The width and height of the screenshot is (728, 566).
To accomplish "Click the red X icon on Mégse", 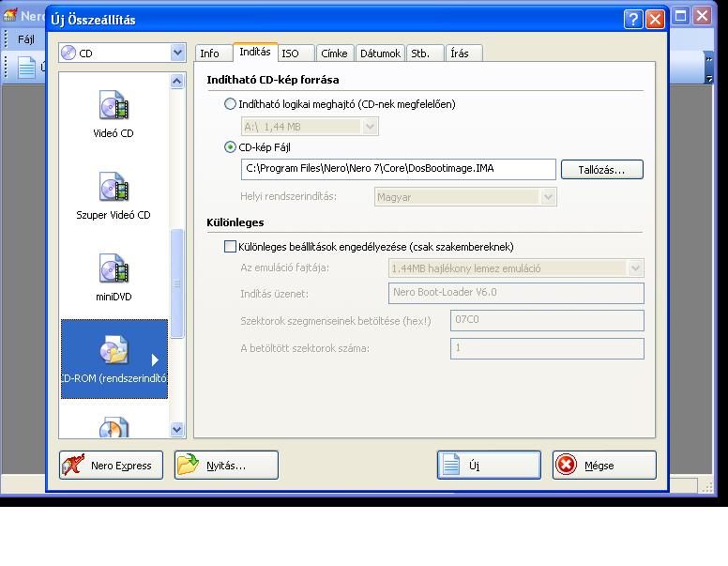I will coord(566,465).
